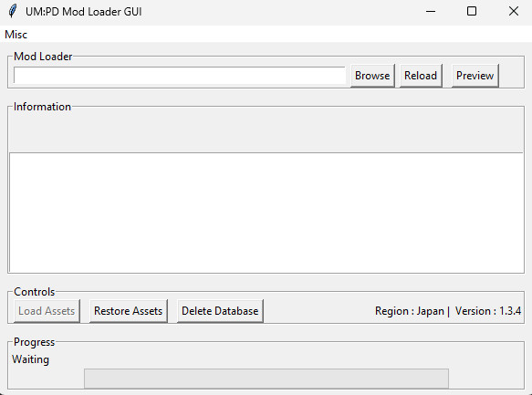Close the UM:PD Mod Loader window
532x395 pixels.
[x=514, y=11]
